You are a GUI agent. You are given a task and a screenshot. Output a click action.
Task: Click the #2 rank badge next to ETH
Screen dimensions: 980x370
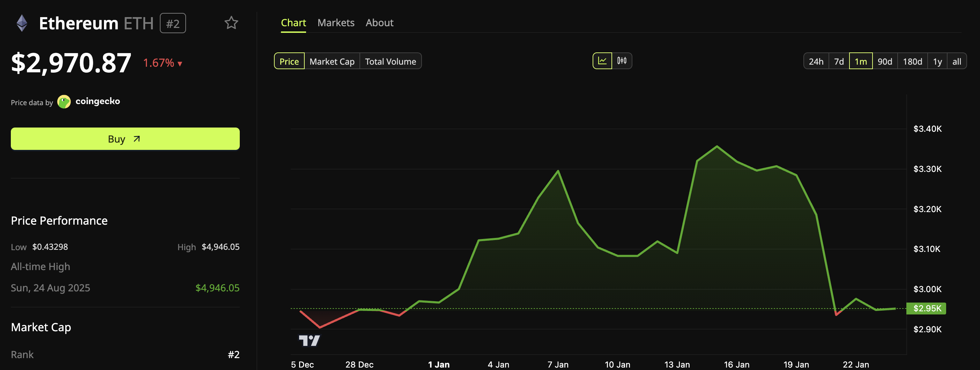(x=173, y=23)
